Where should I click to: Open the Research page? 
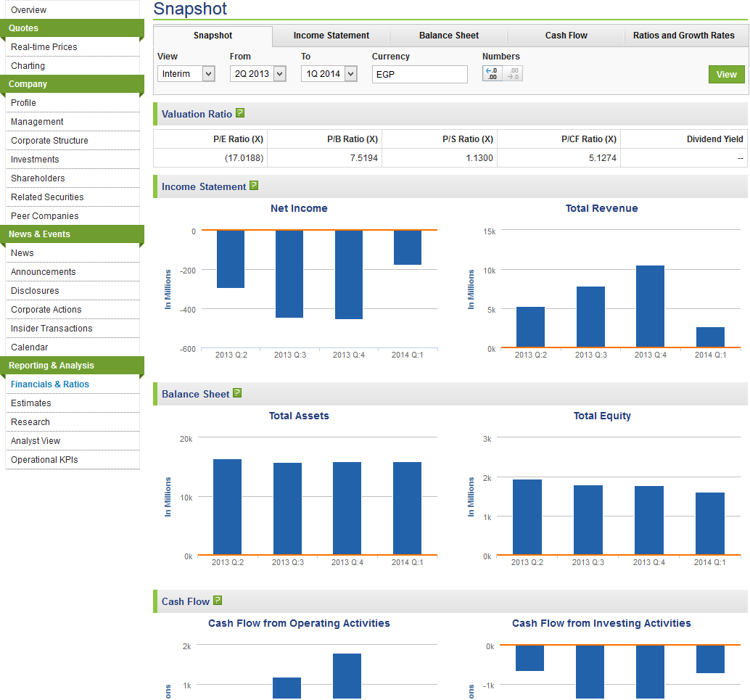(30, 422)
